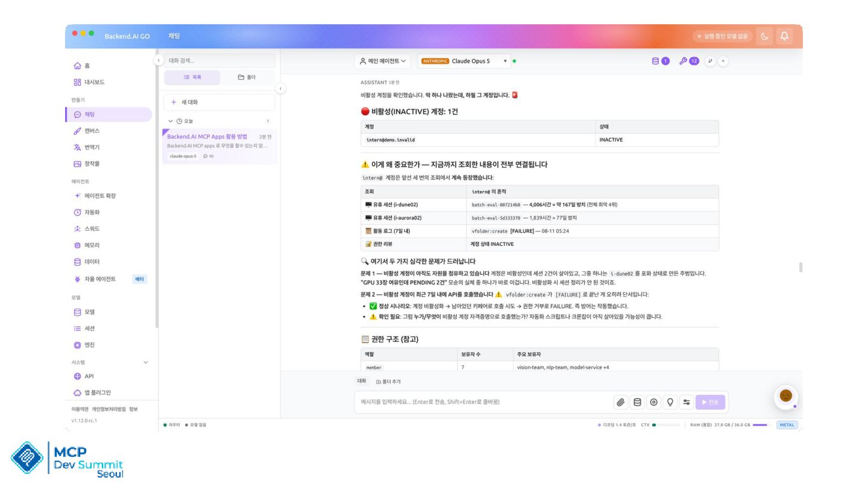The image size is (868, 489).
Task: Click the batch-eval-5d333370 session text
Action: (496, 218)
